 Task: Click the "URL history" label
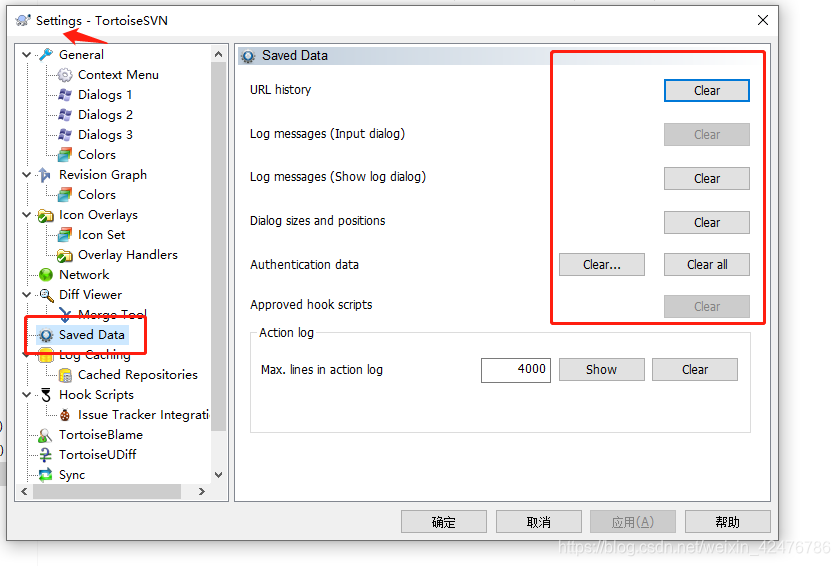click(x=280, y=89)
